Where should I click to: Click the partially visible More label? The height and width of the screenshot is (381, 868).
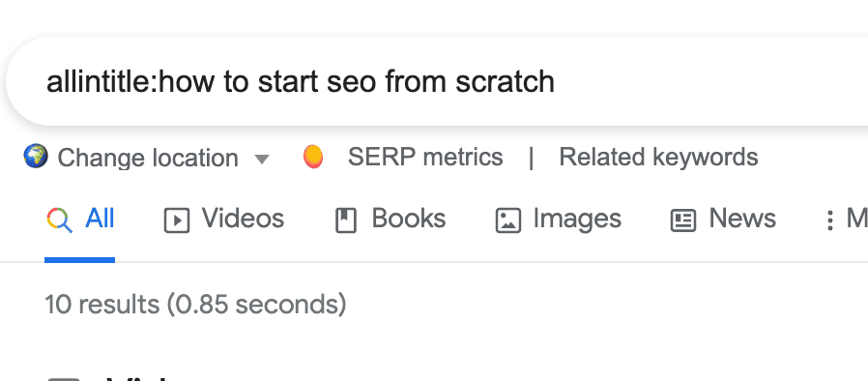(x=857, y=220)
